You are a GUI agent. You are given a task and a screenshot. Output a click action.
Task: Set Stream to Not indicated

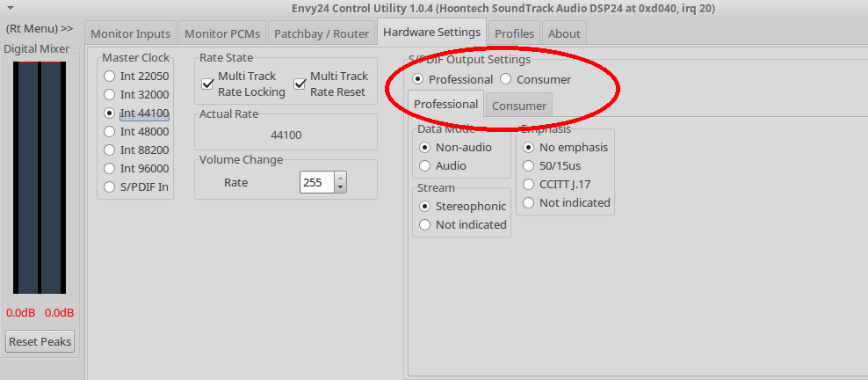(x=425, y=224)
